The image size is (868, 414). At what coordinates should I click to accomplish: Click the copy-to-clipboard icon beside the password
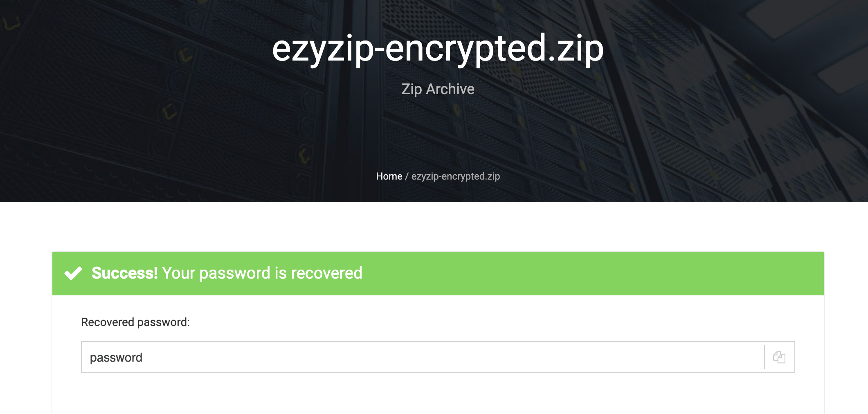pos(779,357)
